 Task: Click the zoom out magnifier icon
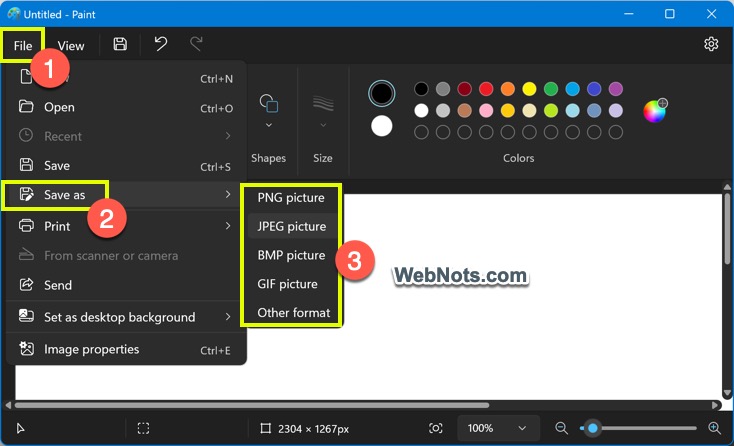point(561,428)
